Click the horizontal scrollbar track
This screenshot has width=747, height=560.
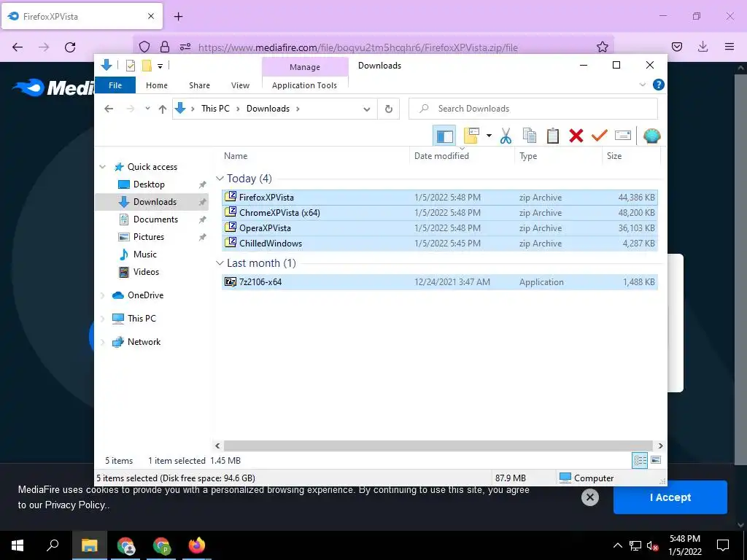(438, 446)
